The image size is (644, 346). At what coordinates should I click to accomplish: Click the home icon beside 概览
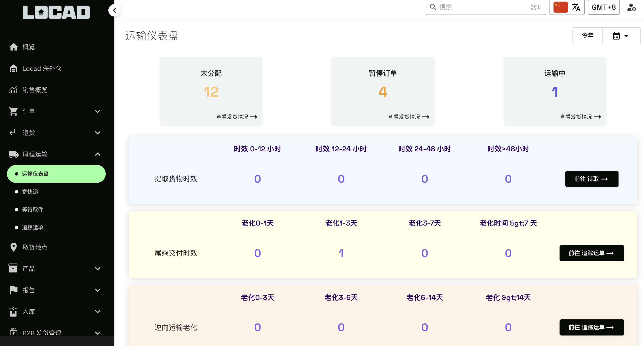[13, 47]
